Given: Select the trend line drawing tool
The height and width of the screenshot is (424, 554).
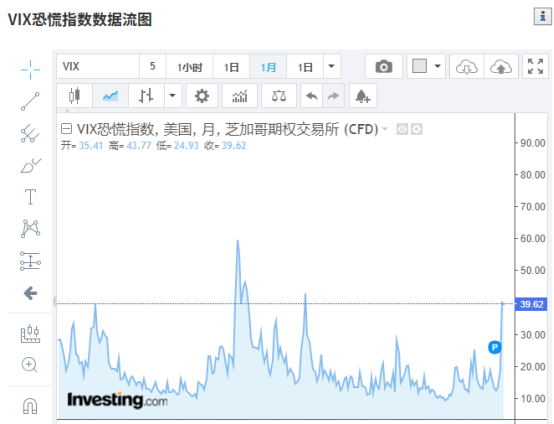Looking at the screenshot, I should (x=30, y=101).
